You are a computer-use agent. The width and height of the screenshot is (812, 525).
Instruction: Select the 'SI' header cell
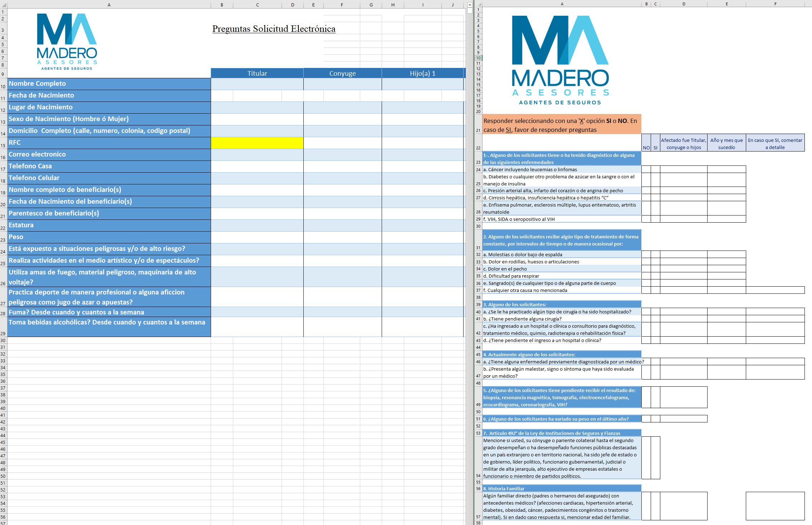pos(655,143)
